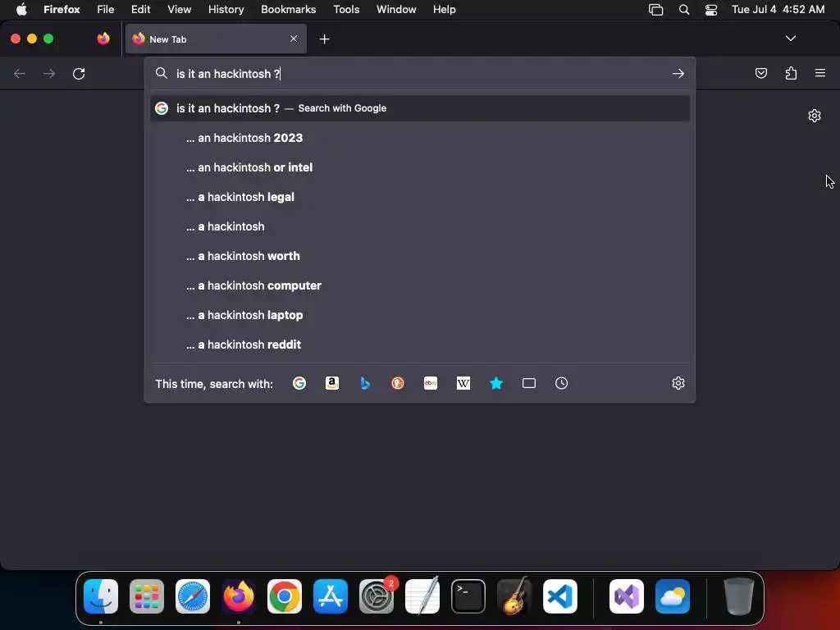The width and height of the screenshot is (840, 630).
Task: Click inside the address bar text field
Action: [x=420, y=73]
